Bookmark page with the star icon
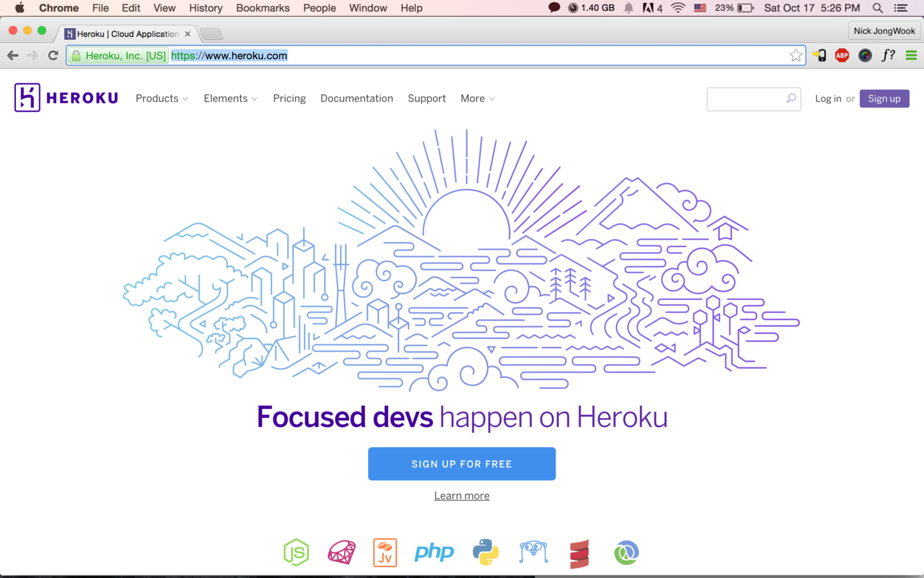The height and width of the screenshot is (578, 924). [796, 55]
